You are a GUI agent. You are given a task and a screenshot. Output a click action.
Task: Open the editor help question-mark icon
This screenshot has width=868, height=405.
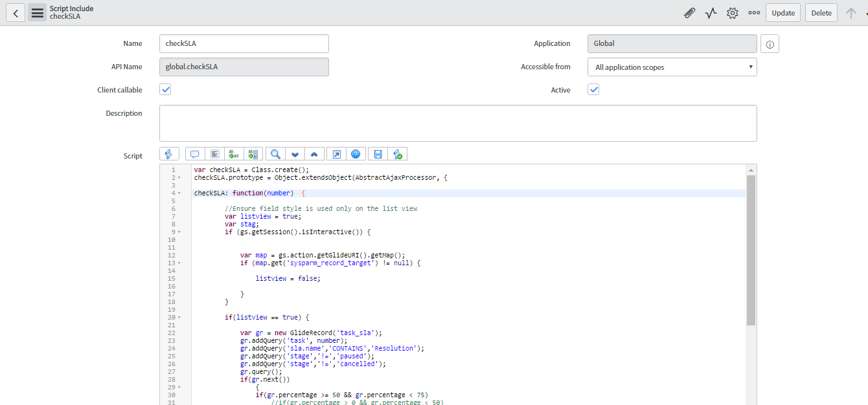point(356,154)
